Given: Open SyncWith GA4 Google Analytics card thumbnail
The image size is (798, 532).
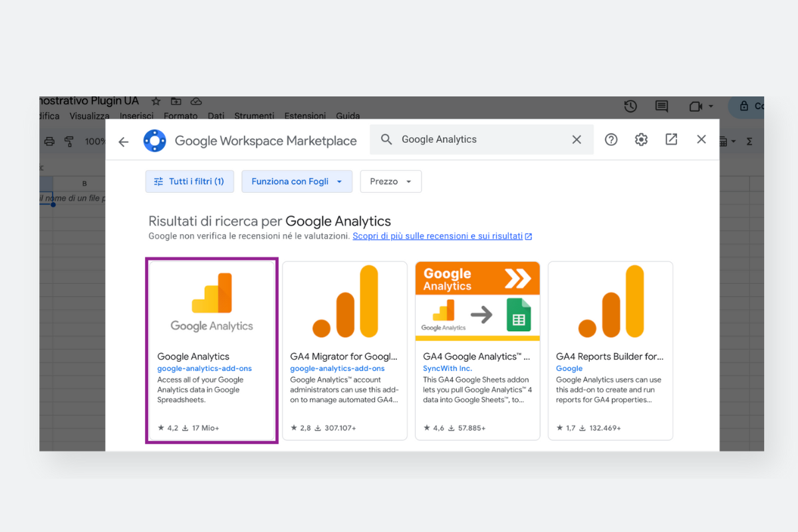Looking at the screenshot, I should [477, 301].
